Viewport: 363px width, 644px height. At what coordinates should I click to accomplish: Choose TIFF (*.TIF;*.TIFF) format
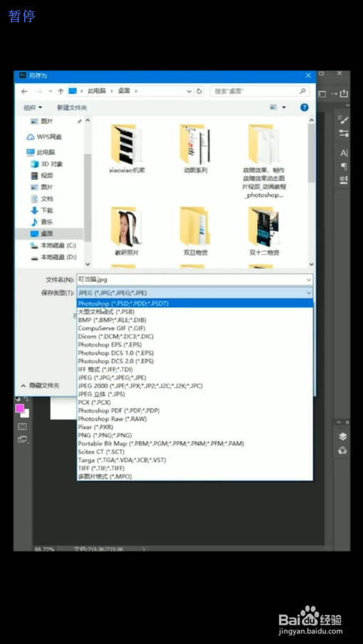(x=194, y=468)
